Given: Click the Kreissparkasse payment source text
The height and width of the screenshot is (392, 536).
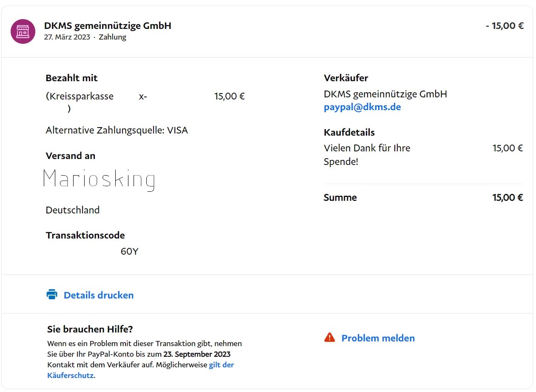Looking at the screenshot, I should click(80, 96).
